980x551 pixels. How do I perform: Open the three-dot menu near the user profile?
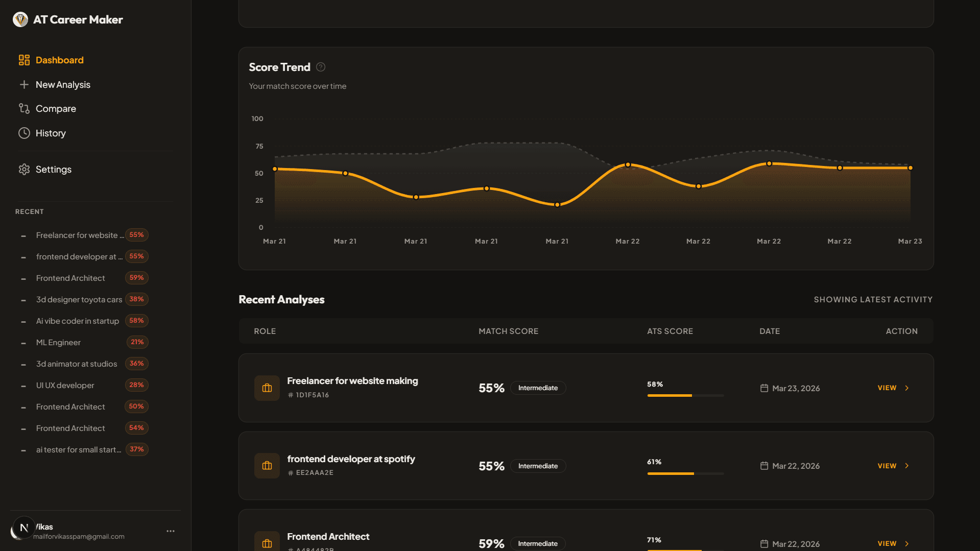click(170, 531)
